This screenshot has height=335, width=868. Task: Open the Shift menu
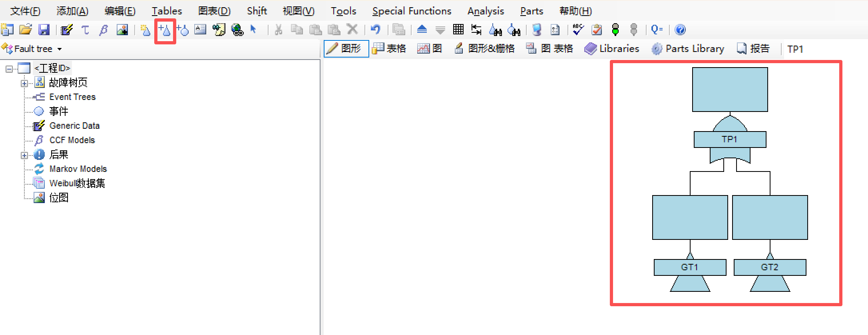(x=257, y=11)
